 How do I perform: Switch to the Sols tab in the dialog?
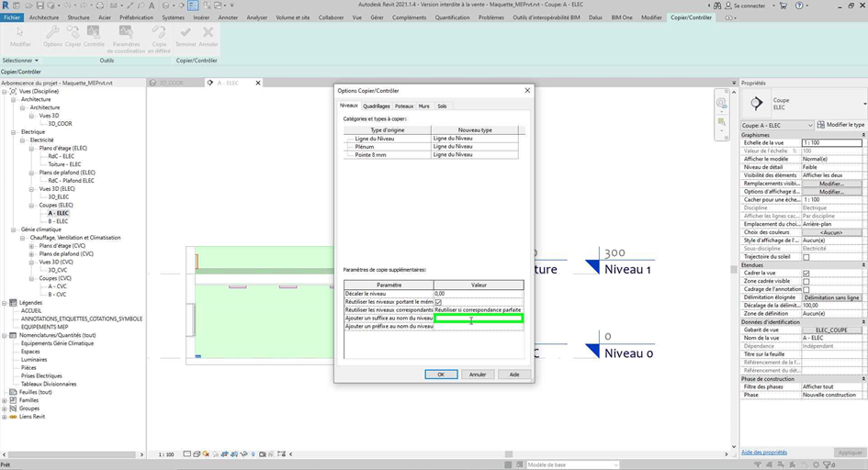[x=442, y=106]
